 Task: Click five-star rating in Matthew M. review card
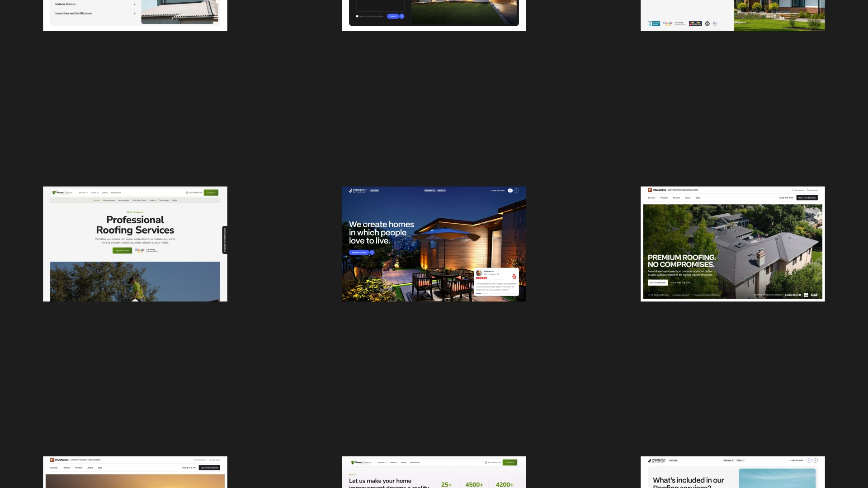(481, 278)
